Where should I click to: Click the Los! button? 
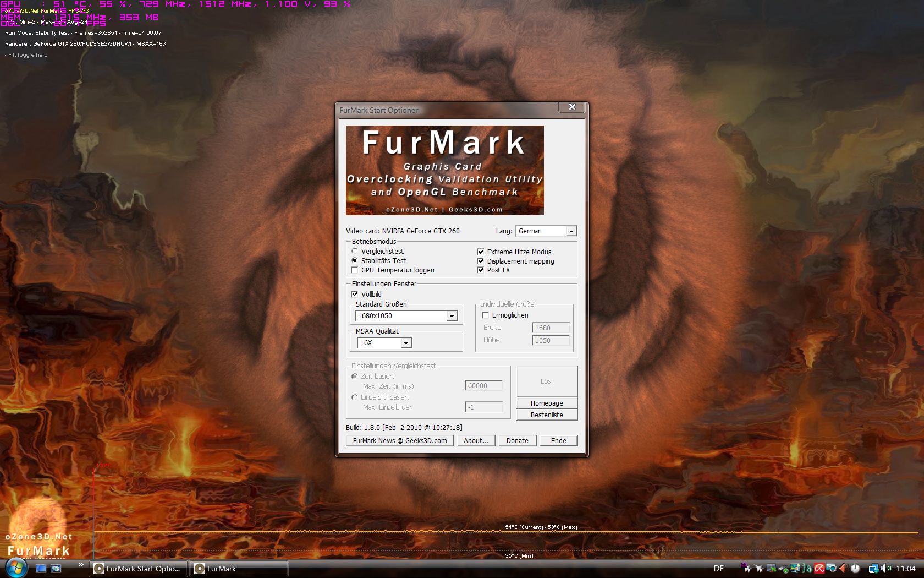[547, 381]
